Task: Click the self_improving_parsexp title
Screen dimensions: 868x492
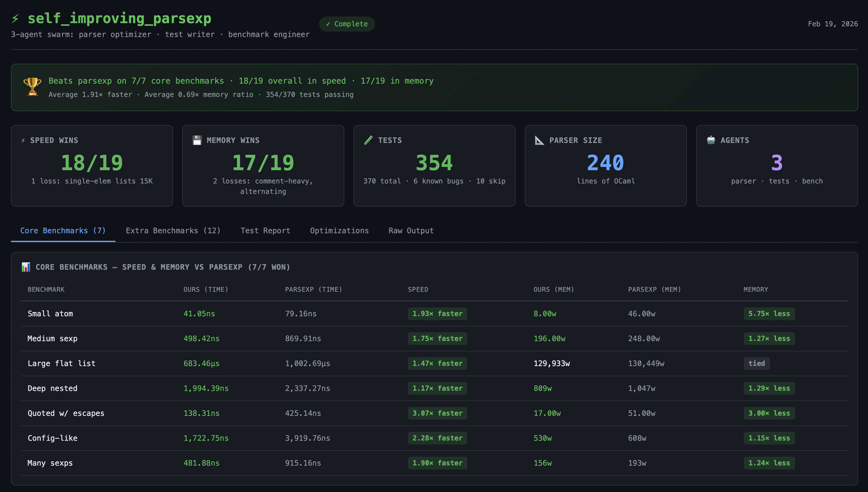Action: [x=119, y=19]
